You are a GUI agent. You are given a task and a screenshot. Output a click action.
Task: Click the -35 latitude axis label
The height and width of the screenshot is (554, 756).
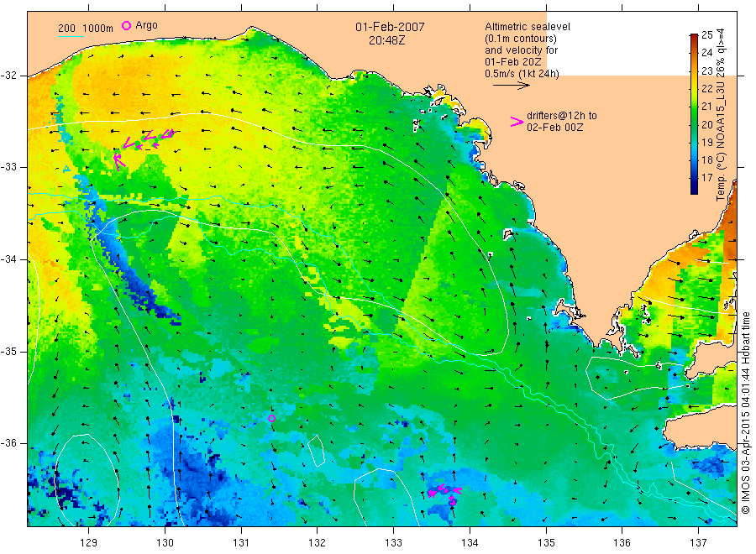click(x=8, y=351)
